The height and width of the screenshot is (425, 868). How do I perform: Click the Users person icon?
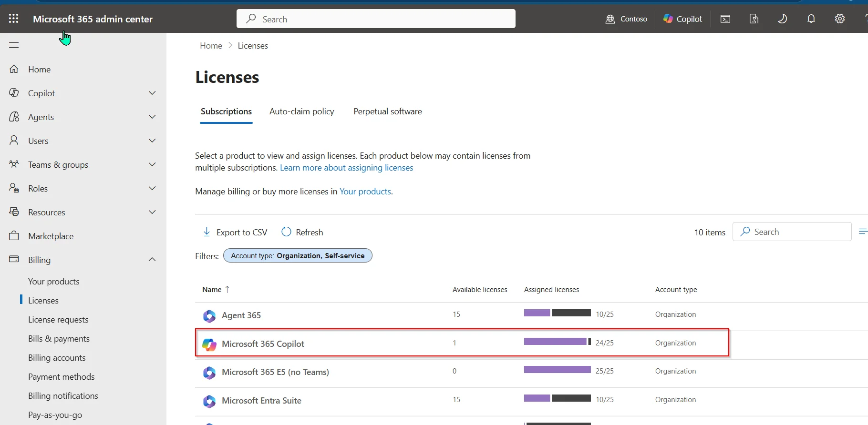pos(14,141)
